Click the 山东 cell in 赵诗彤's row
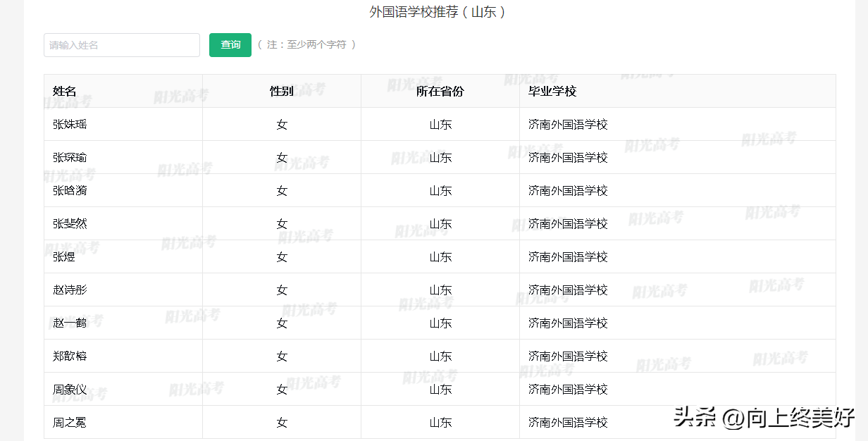 tap(440, 290)
